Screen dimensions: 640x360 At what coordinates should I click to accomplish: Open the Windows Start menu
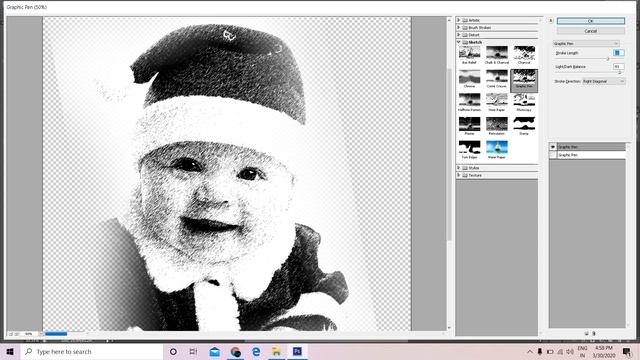pyautogui.click(x=10, y=351)
